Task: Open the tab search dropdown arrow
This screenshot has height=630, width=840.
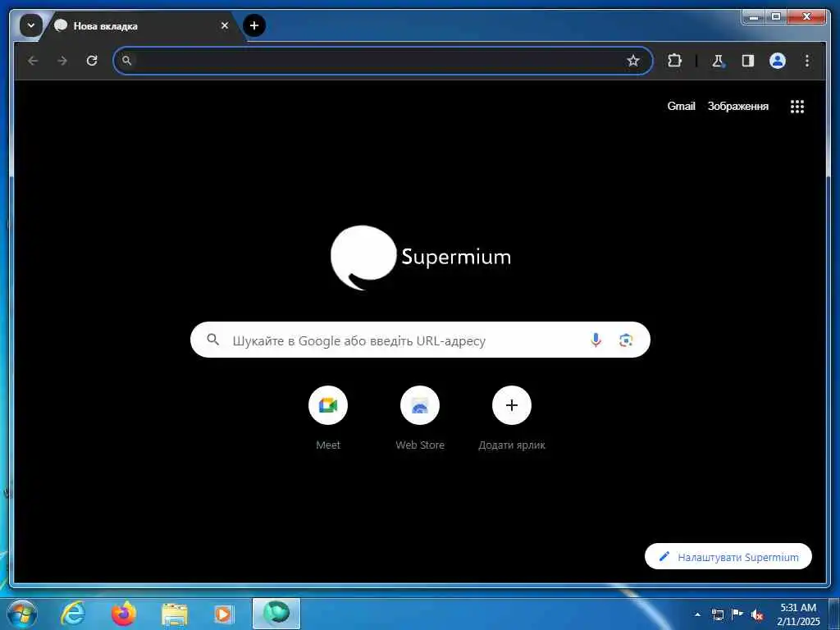Action: tap(31, 25)
